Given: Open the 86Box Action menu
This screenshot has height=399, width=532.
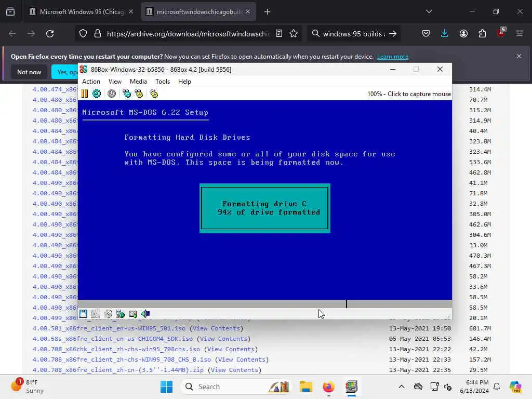Looking at the screenshot, I should [x=91, y=82].
